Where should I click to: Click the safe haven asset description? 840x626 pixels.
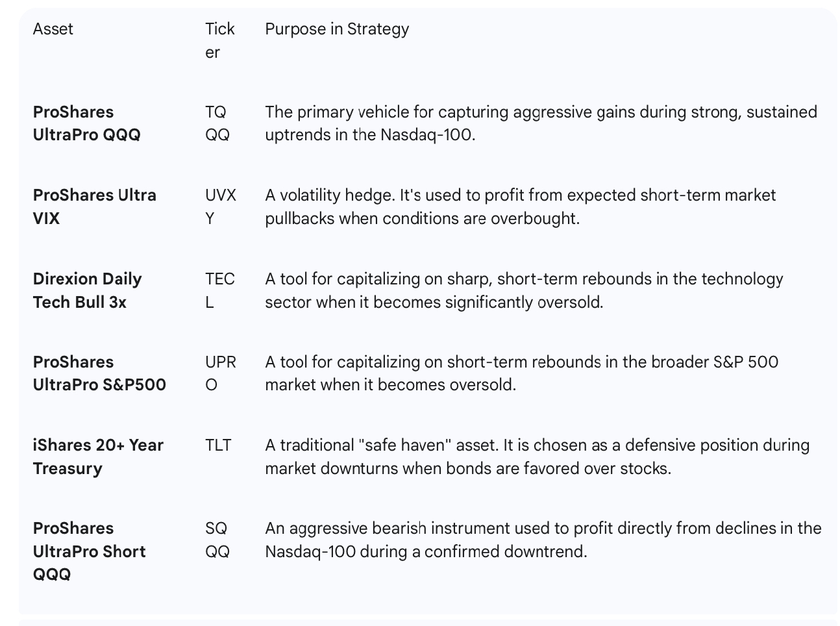[x=537, y=457]
